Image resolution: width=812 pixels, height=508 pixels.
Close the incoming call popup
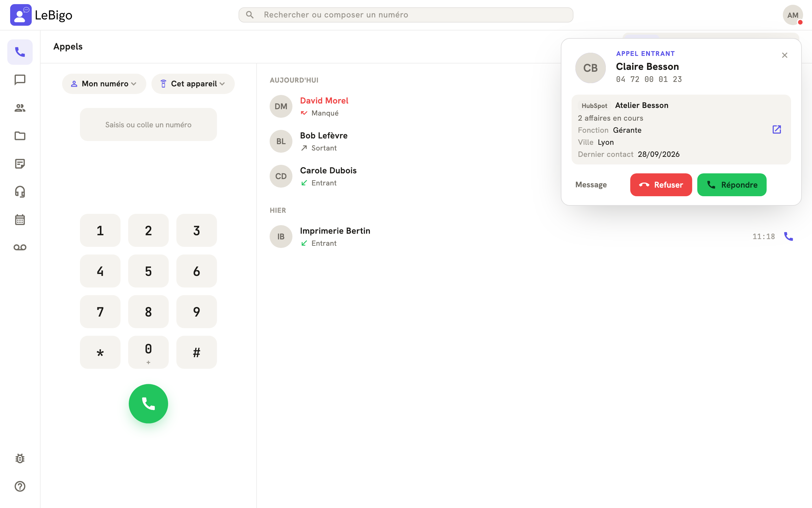pos(784,55)
